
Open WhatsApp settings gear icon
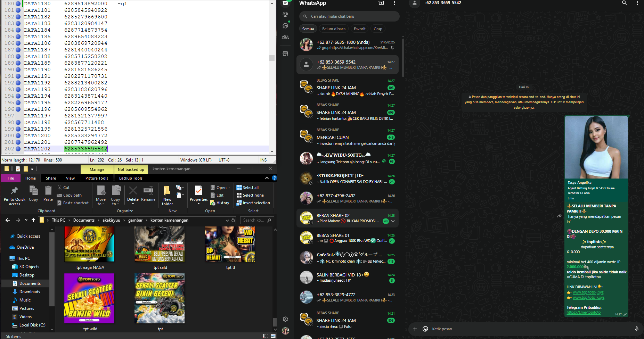click(x=285, y=319)
